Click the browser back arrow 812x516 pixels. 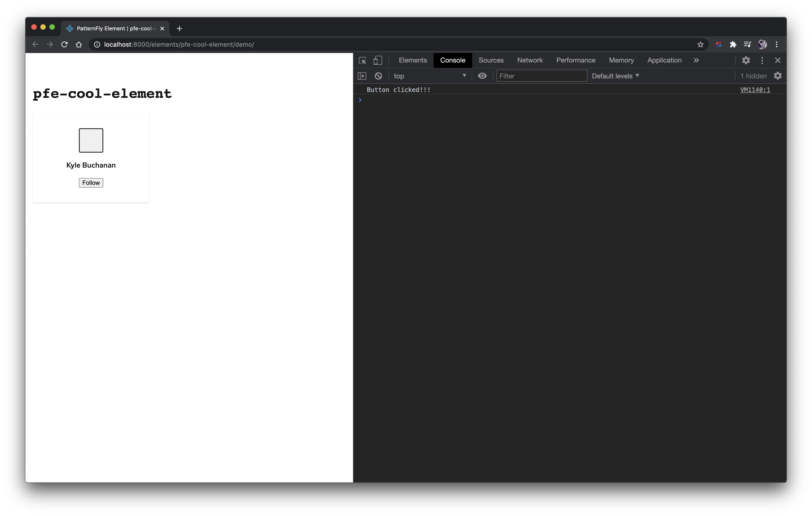(35, 44)
